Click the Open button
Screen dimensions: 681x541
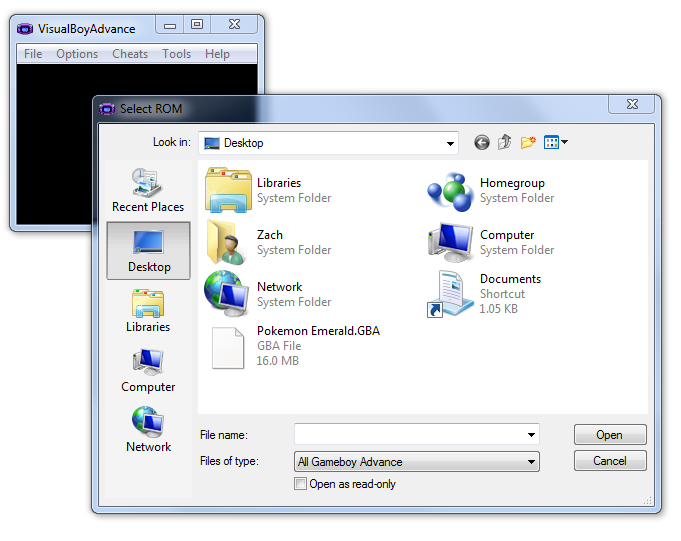point(610,435)
